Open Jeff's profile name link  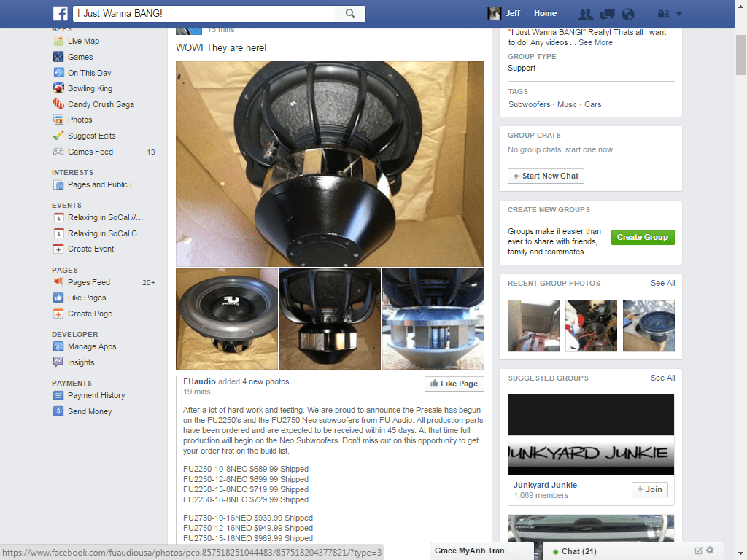tap(513, 13)
